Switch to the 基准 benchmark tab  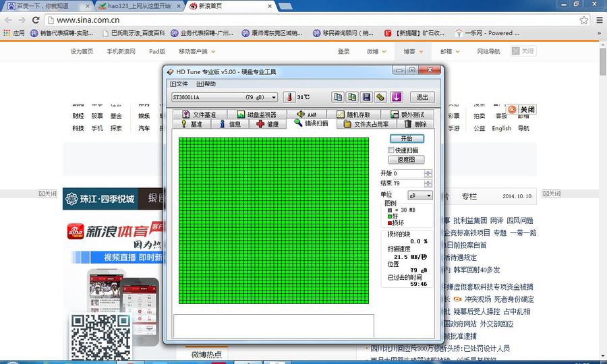click(x=192, y=124)
